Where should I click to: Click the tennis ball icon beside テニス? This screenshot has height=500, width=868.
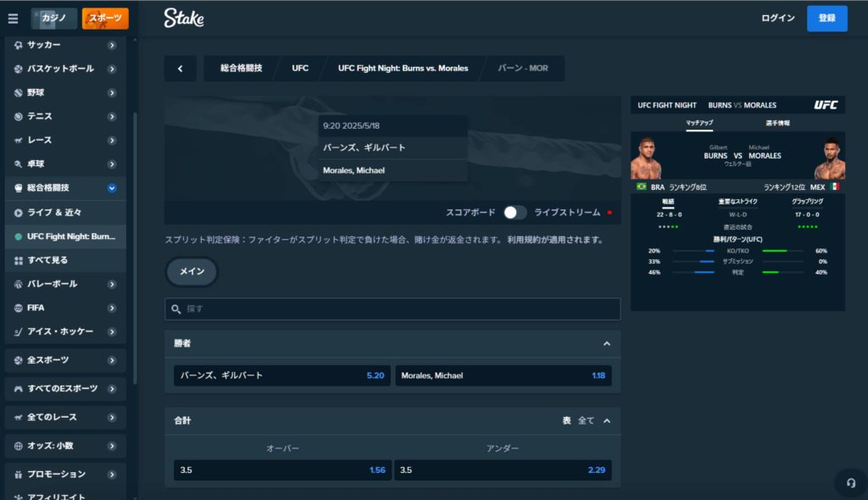tap(19, 116)
